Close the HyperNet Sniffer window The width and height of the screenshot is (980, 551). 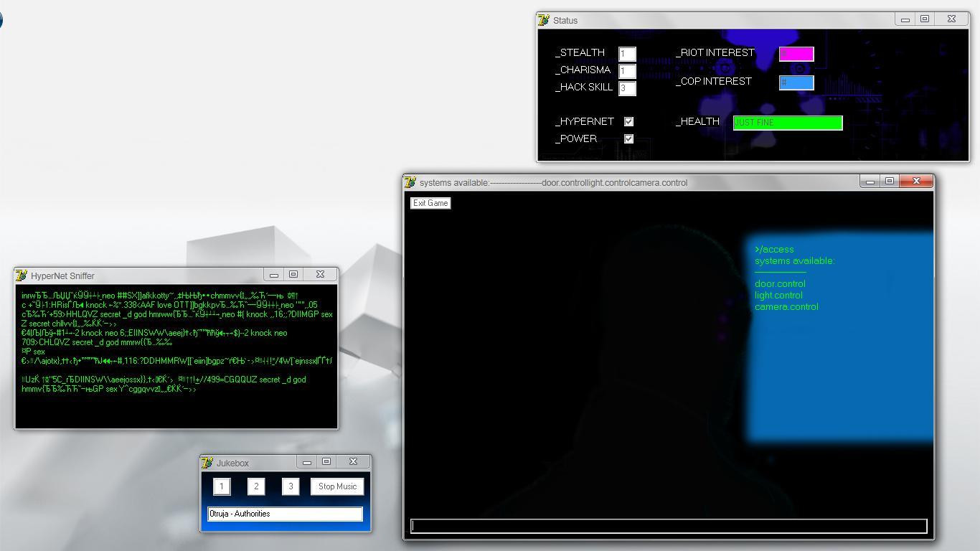(320, 275)
